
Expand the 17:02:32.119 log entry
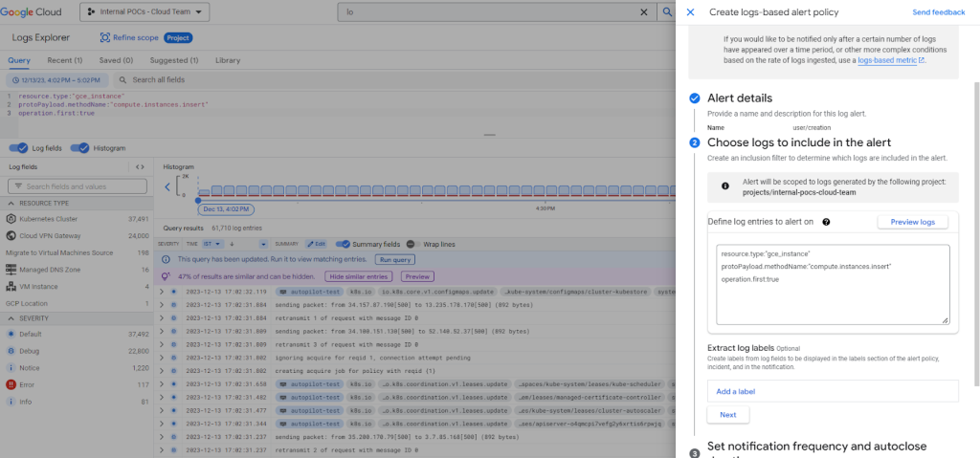click(162, 292)
